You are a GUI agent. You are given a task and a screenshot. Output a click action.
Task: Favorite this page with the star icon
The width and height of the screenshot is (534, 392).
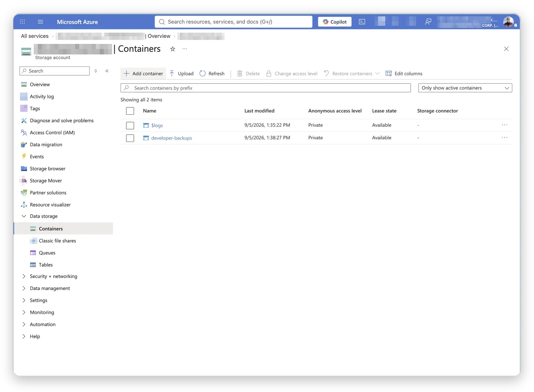pyautogui.click(x=173, y=49)
